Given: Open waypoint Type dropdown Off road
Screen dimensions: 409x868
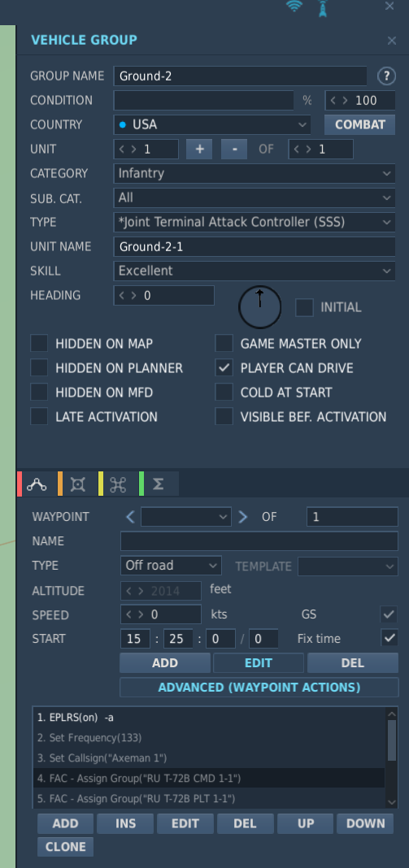Looking at the screenshot, I should click(171, 565).
